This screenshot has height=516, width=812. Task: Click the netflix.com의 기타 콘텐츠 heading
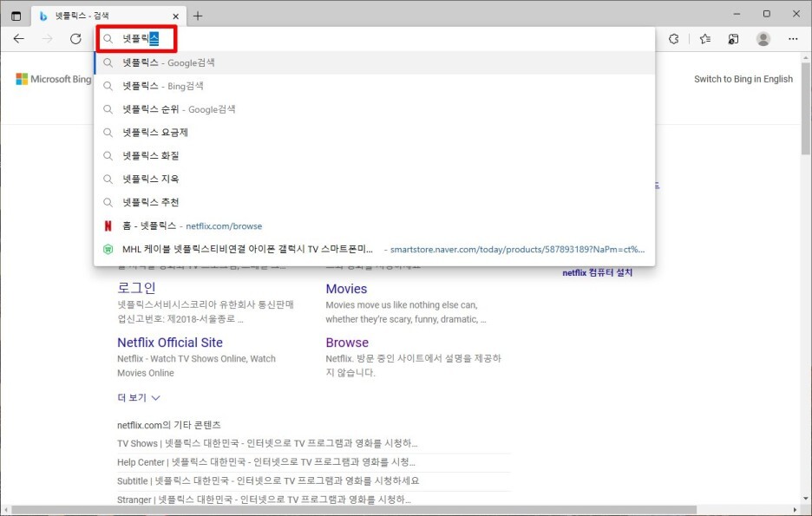coord(169,425)
